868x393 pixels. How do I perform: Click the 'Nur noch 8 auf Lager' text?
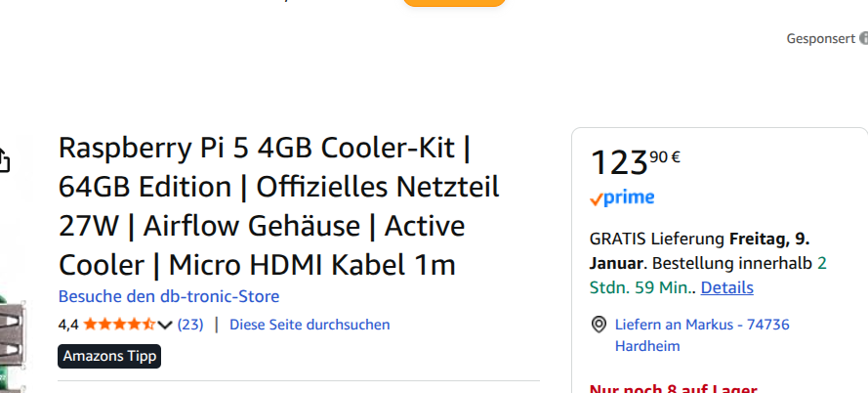coord(672,388)
